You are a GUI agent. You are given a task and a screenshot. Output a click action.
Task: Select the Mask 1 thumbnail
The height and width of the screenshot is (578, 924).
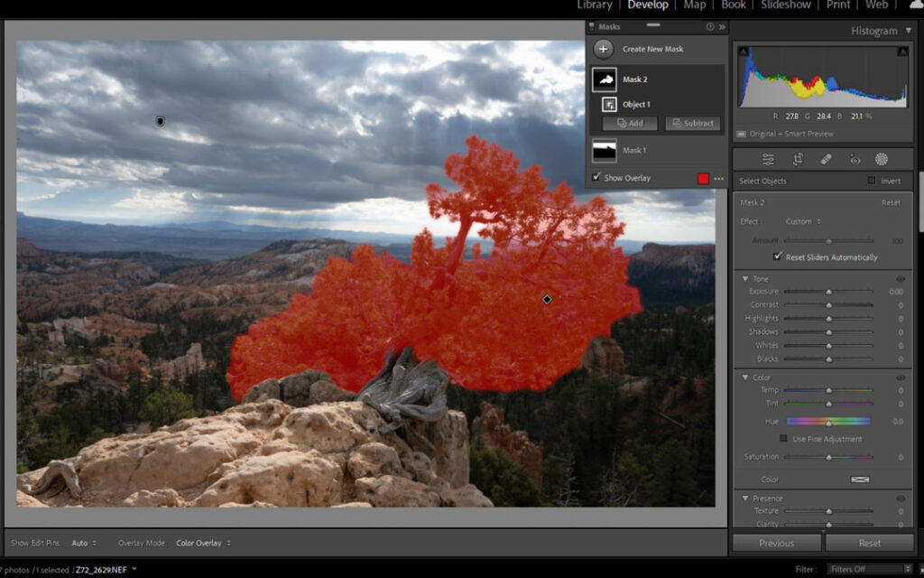point(605,151)
